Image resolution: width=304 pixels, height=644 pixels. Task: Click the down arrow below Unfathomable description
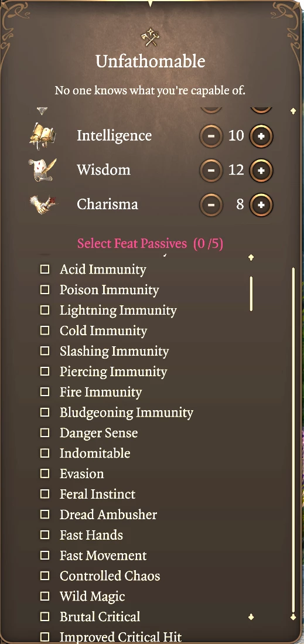click(42, 111)
